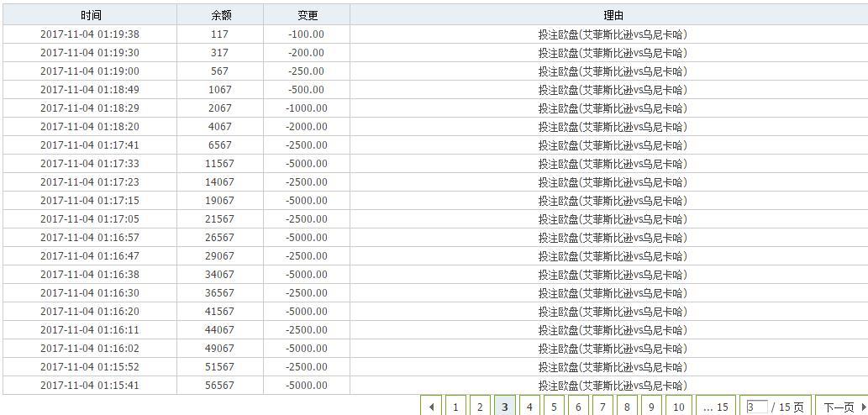The image size is (868, 415).
Task: Select change value '-100.00'
Action: tap(306, 34)
